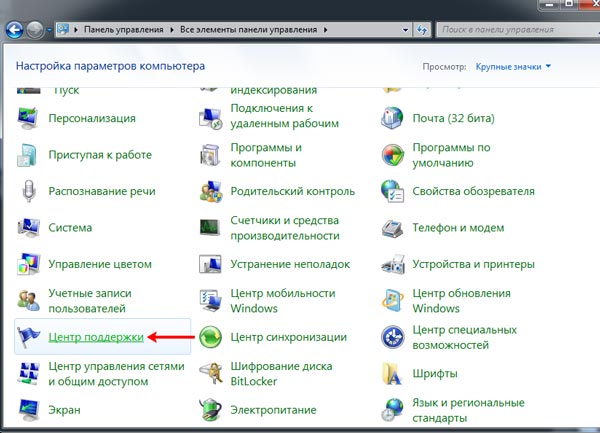
Task: Open the Устройства и принтеры link text
Action: [473, 264]
